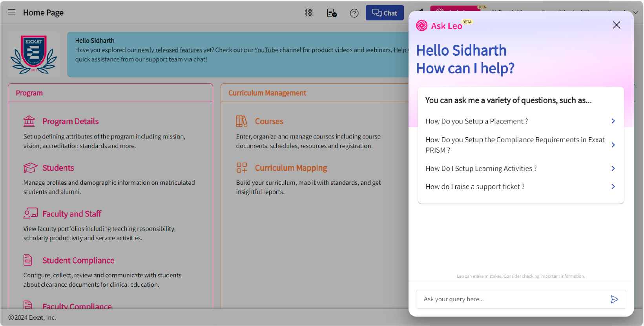Click the Faculty and Staff icon
Image resolution: width=644 pixels, height=326 pixels.
pos(30,213)
